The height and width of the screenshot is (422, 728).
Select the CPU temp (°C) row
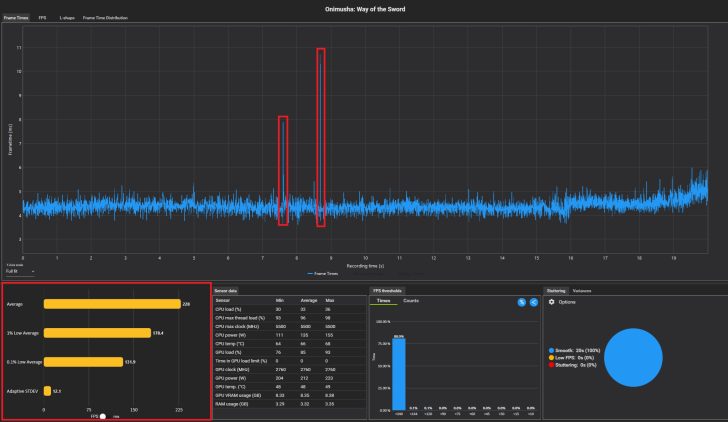[290, 344]
